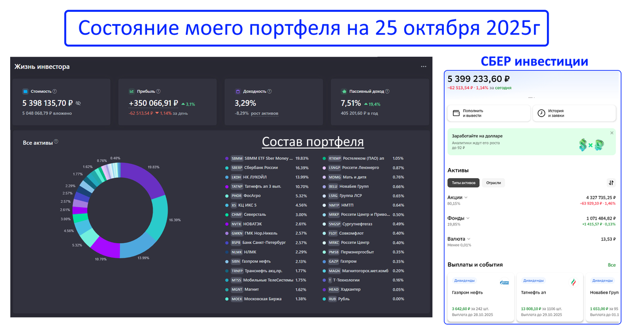
Task: Expand the Акции assets row
Action: tap(466, 196)
